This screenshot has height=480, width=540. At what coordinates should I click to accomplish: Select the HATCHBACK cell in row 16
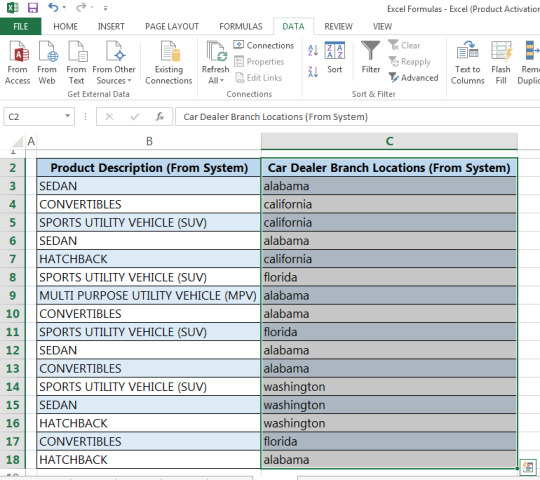tap(149, 423)
